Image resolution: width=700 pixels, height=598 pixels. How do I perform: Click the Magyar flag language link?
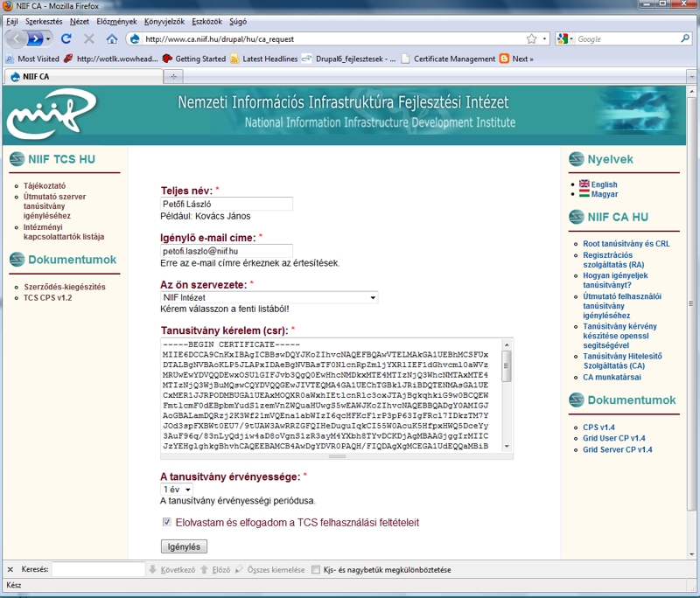click(599, 194)
